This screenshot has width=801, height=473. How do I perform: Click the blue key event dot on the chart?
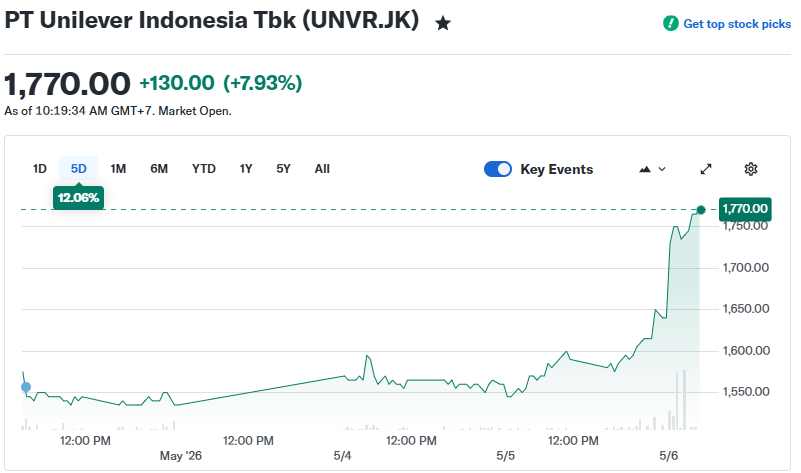pos(26,387)
